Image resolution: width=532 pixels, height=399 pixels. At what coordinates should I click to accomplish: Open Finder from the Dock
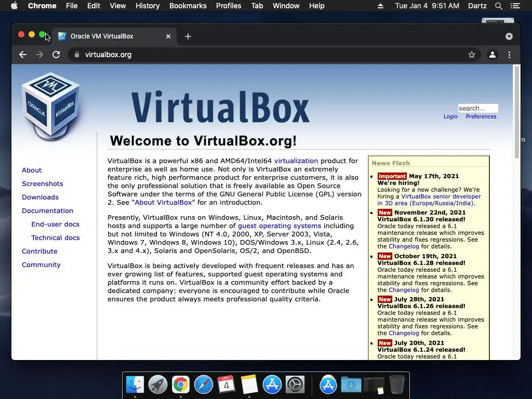click(135, 385)
